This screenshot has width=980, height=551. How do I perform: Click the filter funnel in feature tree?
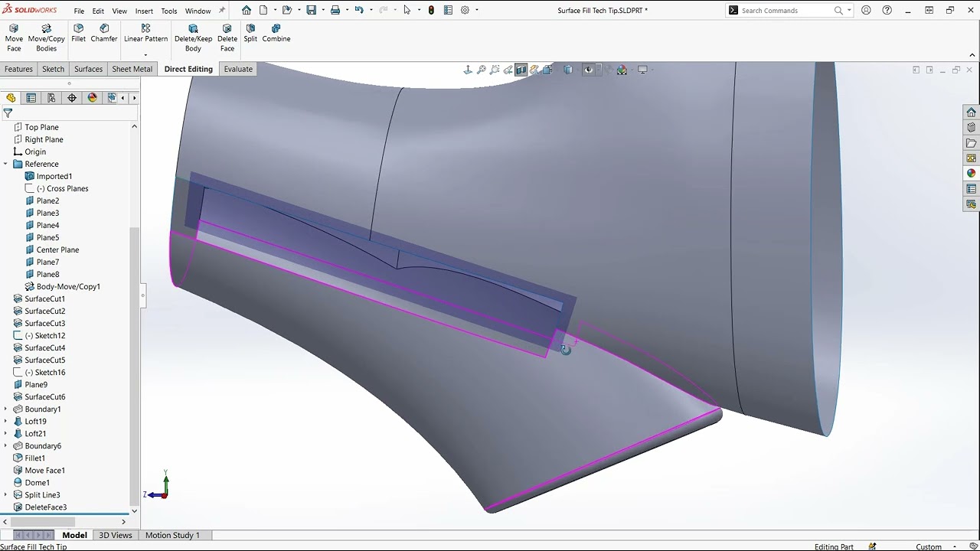click(x=8, y=112)
